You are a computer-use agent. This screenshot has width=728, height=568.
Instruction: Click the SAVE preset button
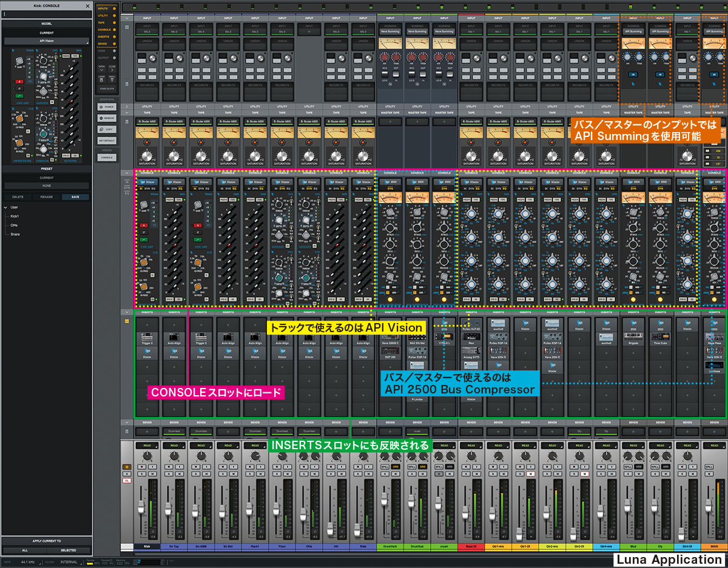75,197
